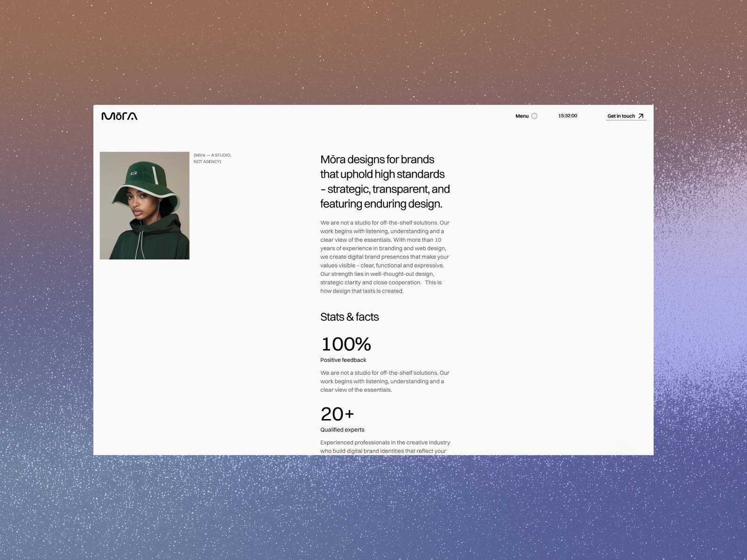This screenshot has width=747, height=560.
Task: Click the paragraph mentioning 10 years of experience
Action: (385, 257)
